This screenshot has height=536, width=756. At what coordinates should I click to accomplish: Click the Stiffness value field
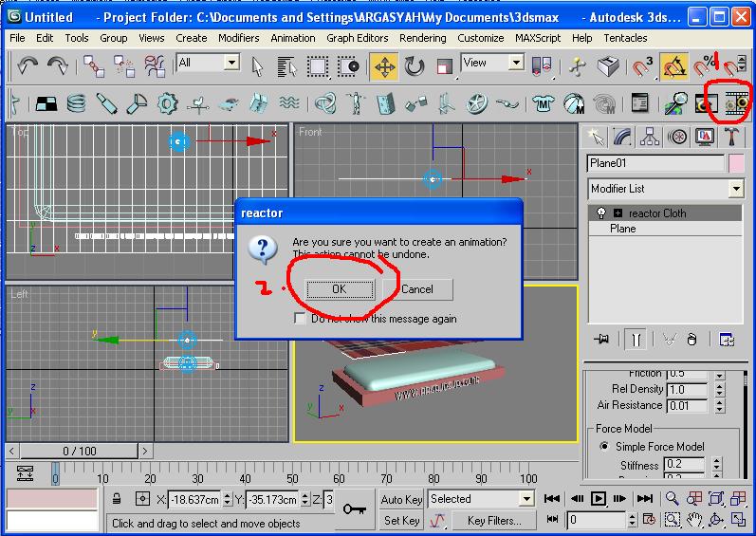coord(684,465)
